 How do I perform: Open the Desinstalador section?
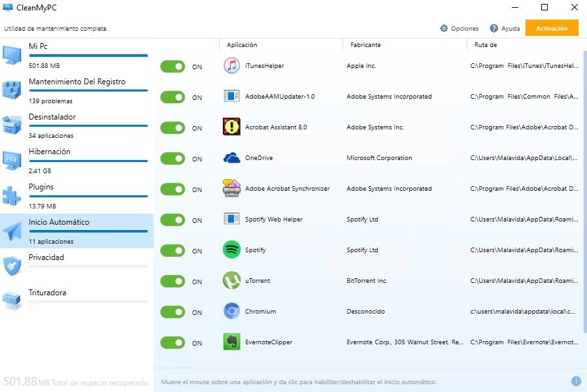[76, 125]
